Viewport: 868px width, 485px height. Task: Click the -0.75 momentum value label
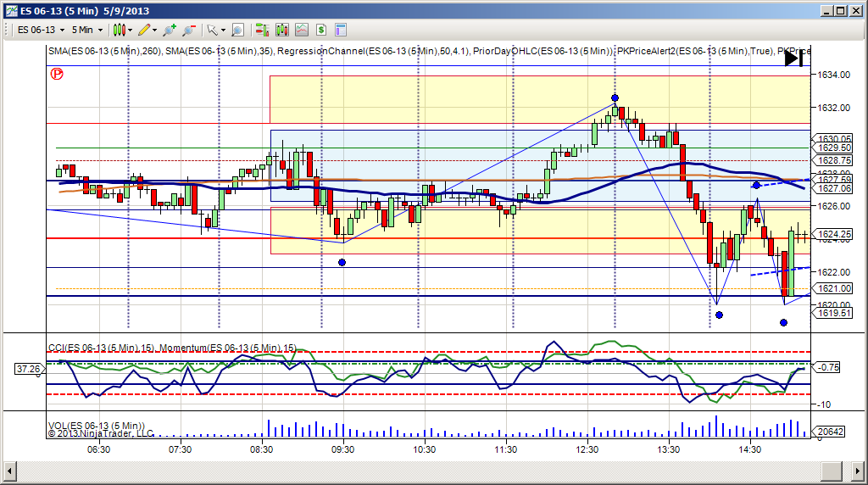[x=826, y=367]
